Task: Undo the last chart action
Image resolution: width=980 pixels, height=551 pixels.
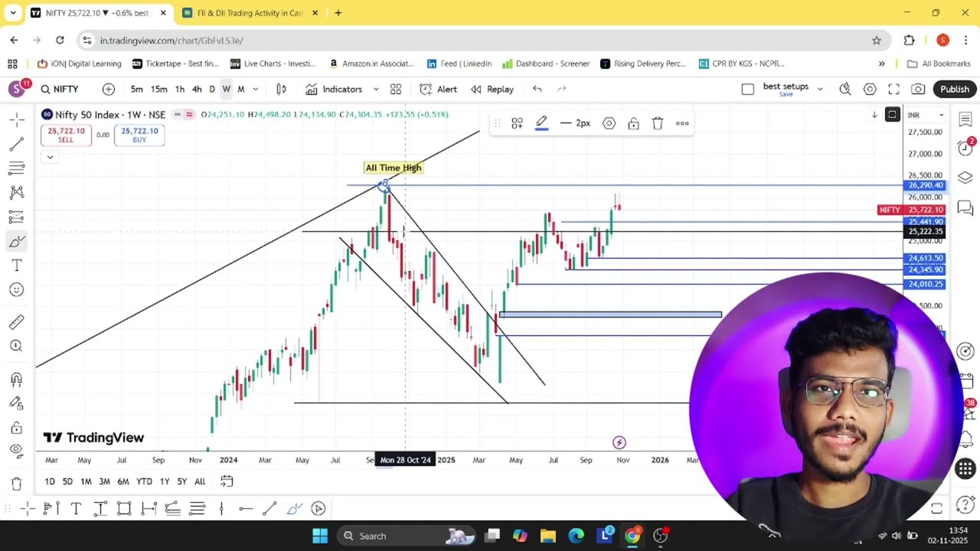Action: tap(537, 90)
